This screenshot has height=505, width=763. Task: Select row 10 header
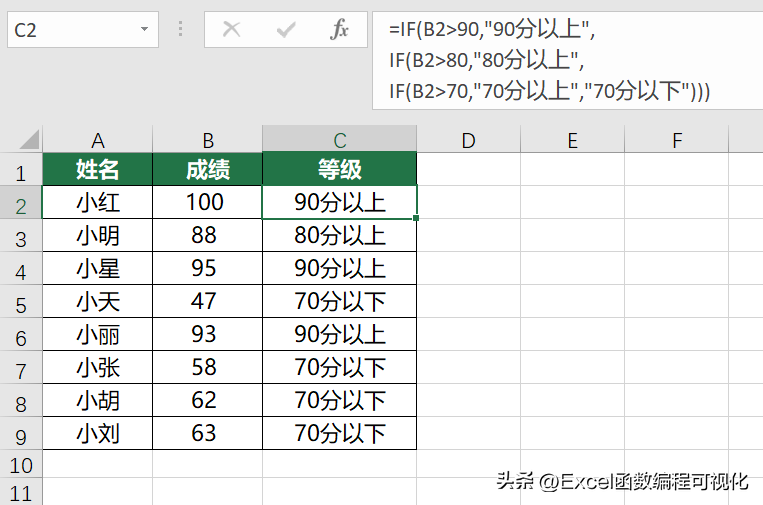point(21,464)
